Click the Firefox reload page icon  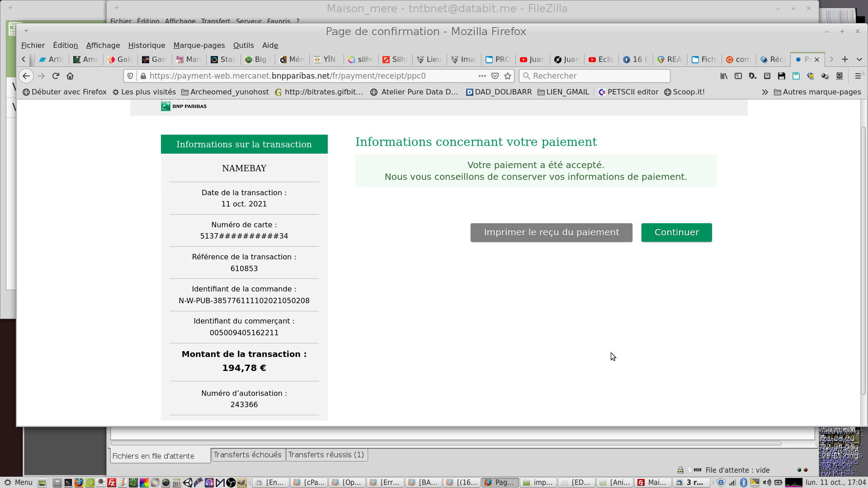click(56, 76)
